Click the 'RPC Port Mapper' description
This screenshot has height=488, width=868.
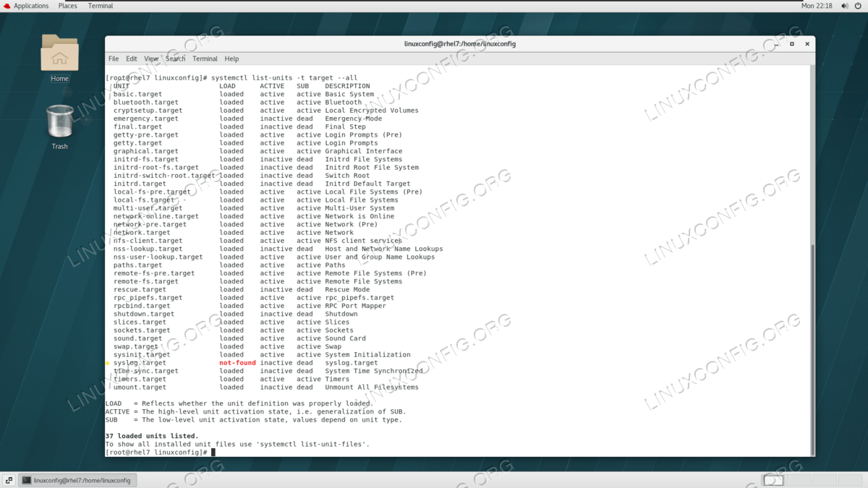(355, 306)
